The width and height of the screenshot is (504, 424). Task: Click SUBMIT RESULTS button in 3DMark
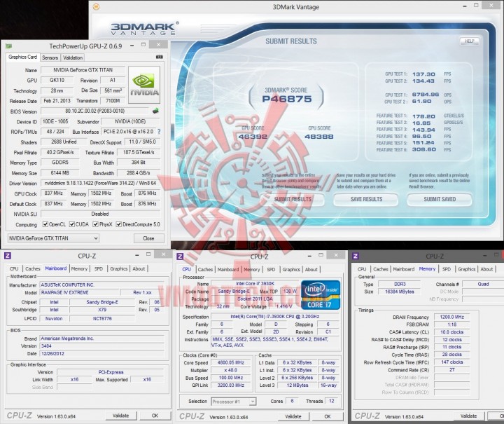pyautogui.click(x=292, y=199)
